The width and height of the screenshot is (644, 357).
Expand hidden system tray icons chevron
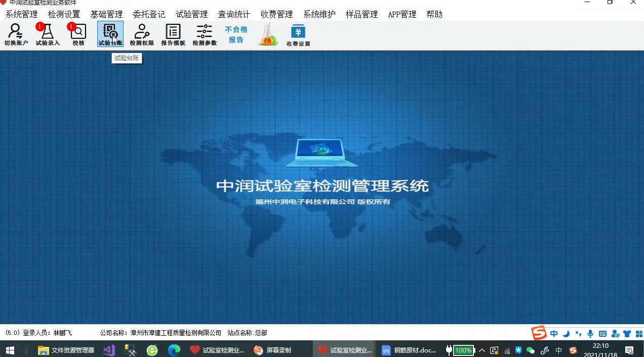(x=482, y=350)
